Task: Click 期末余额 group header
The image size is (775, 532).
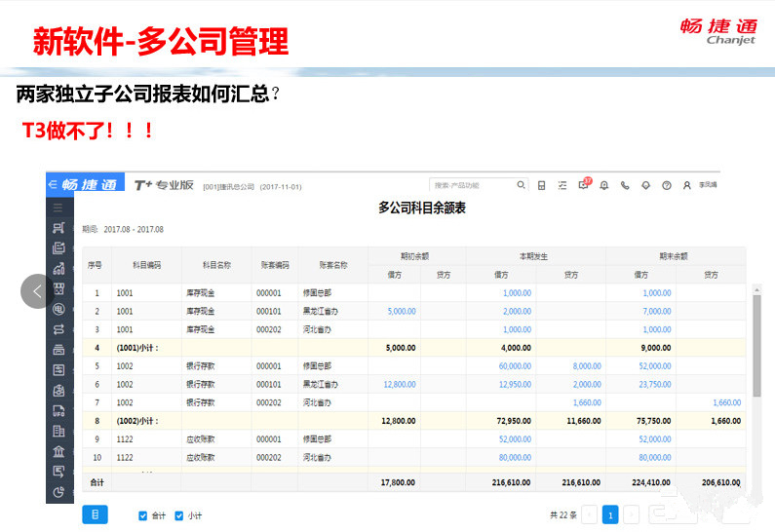Action: pyautogui.click(x=674, y=256)
